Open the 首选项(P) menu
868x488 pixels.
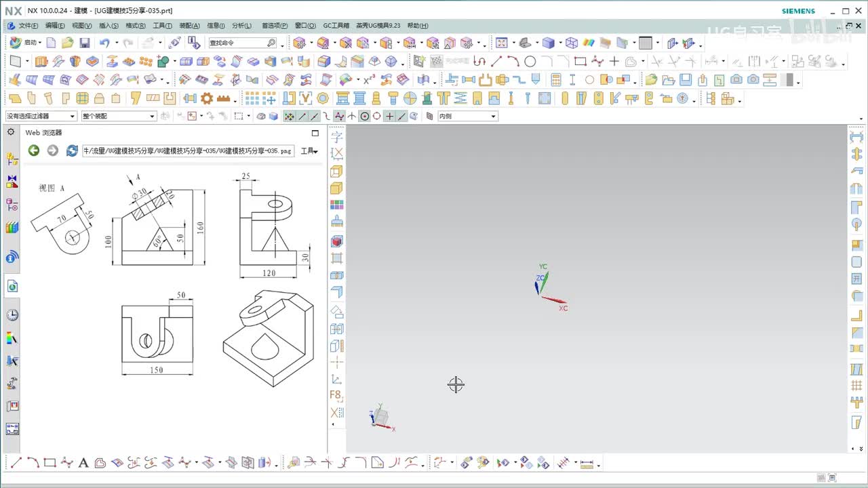(275, 26)
